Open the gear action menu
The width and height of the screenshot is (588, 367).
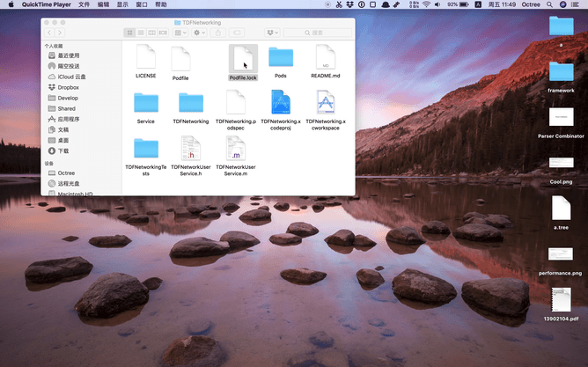[x=199, y=33]
